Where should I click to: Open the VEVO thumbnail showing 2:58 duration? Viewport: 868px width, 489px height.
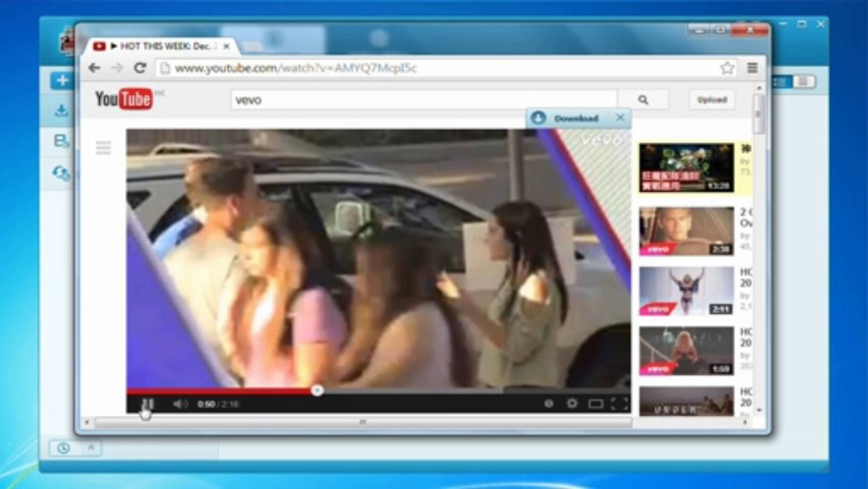pyautogui.click(x=684, y=231)
